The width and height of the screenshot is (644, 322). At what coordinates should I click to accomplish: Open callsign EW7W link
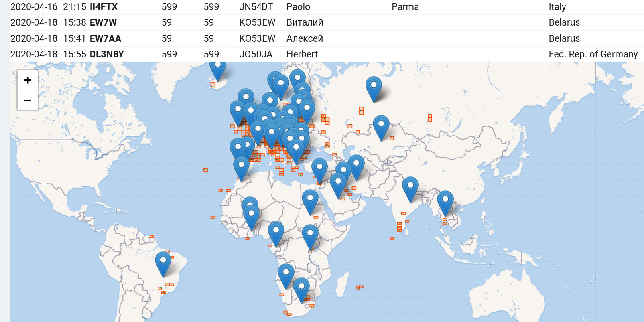[x=103, y=22]
